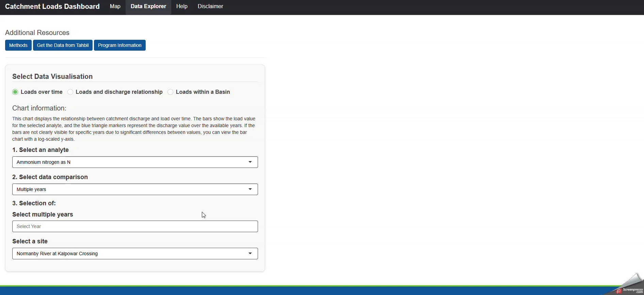Click the site dropdown arrow

(x=250, y=254)
